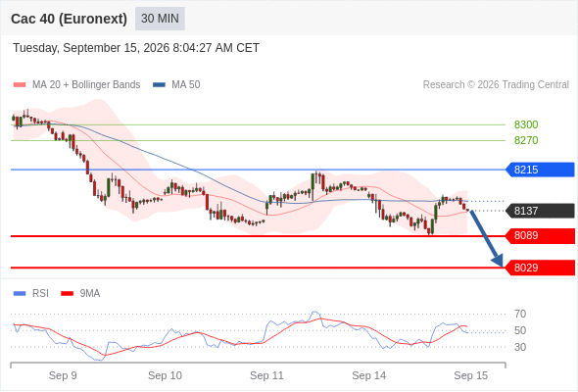The width and height of the screenshot is (578, 392).
Task: Click the 8300 resistance level label
Action: coord(526,124)
